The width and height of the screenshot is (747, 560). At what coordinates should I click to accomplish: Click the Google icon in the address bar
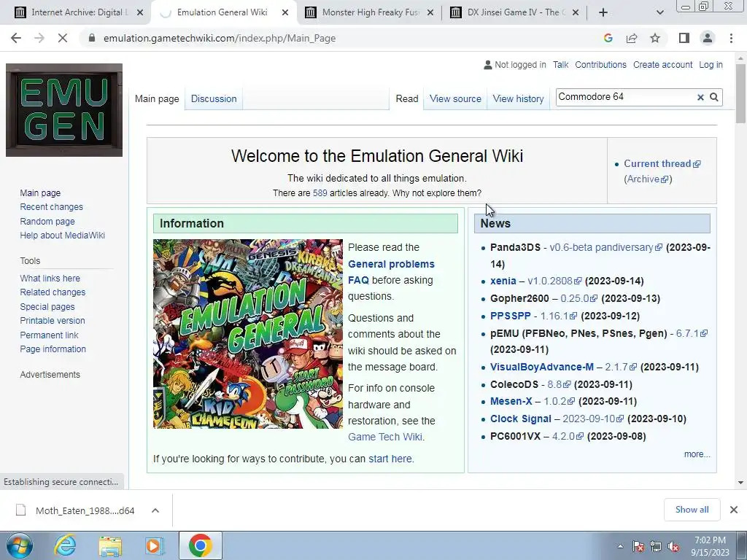(608, 38)
